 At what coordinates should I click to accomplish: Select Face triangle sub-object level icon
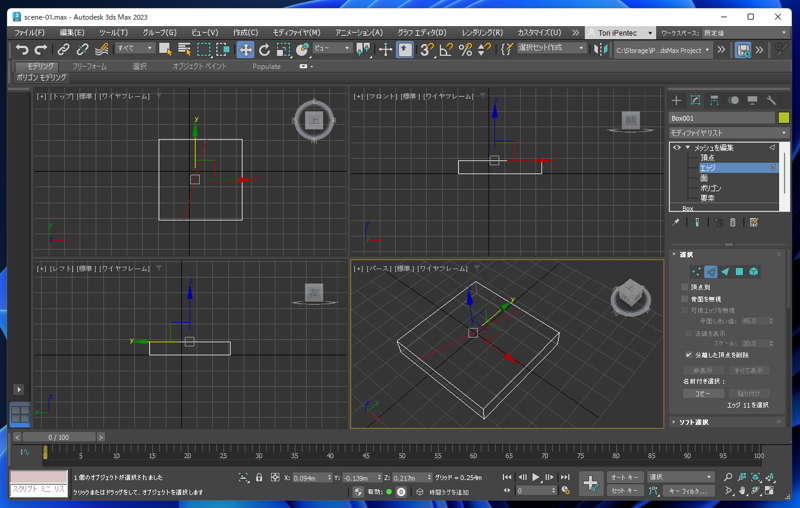(725, 272)
